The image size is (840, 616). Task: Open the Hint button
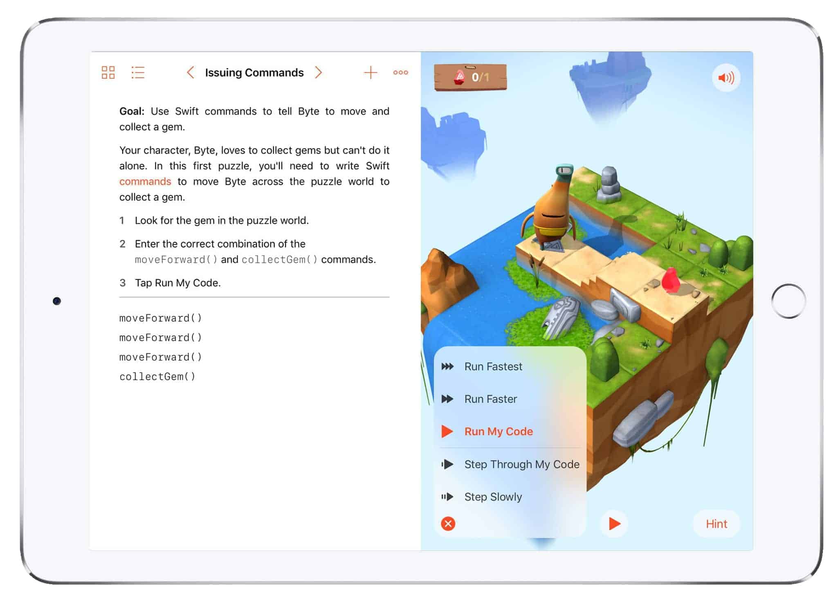click(716, 524)
